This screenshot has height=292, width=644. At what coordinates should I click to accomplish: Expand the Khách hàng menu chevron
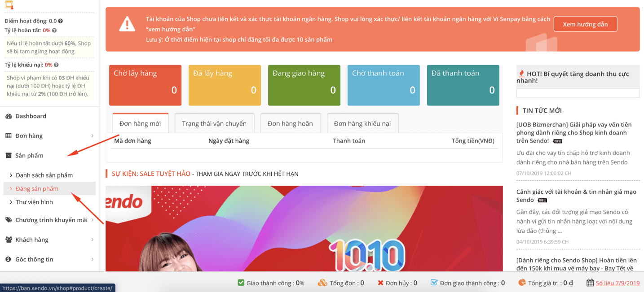pos(93,240)
